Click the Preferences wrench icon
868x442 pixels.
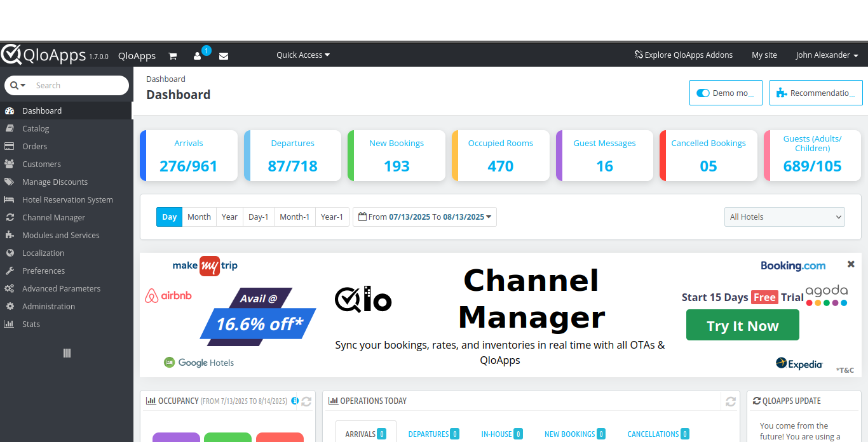point(9,271)
